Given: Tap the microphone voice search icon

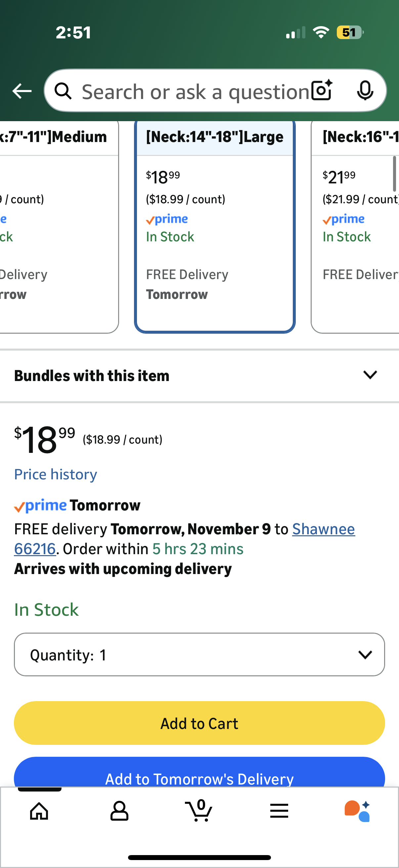Looking at the screenshot, I should click(365, 90).
